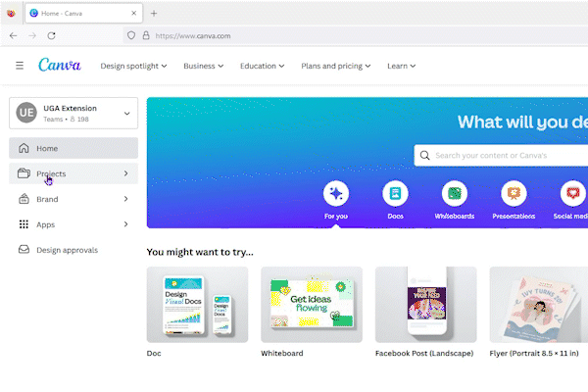Click the Apps grid icon
588x392 pixels.
[24, 224]
